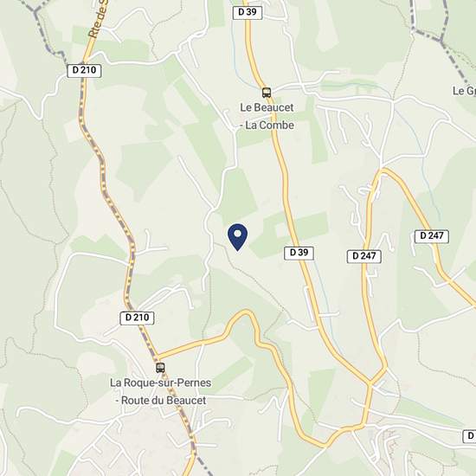Click the winding yellow road hairpin bend
The width and height of the screenshot is (476, 476).
(246, 315)
